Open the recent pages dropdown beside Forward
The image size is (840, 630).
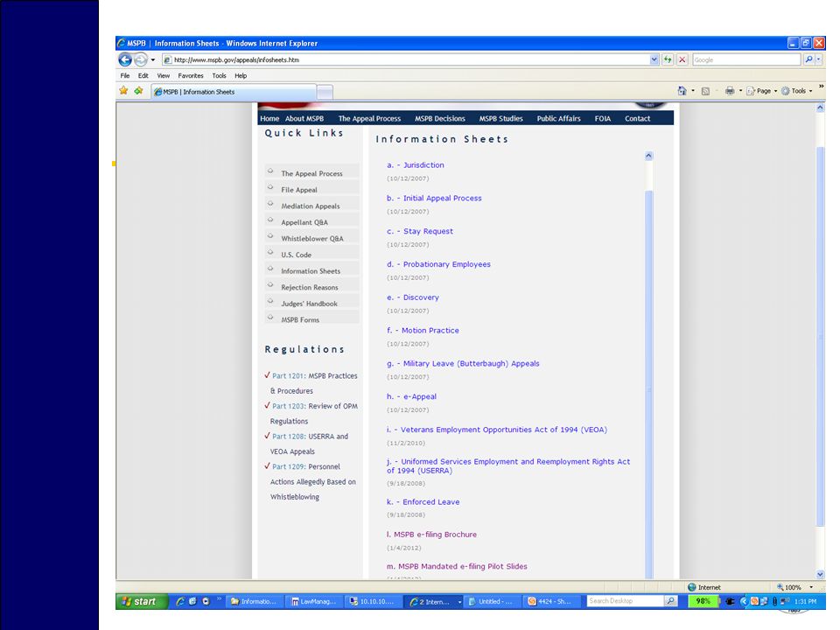[x=153, y=60]
